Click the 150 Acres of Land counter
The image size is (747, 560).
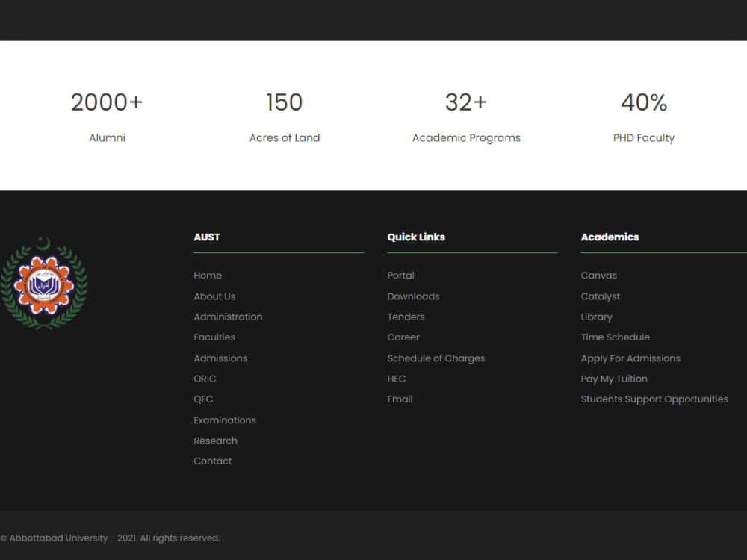point(285,116)
